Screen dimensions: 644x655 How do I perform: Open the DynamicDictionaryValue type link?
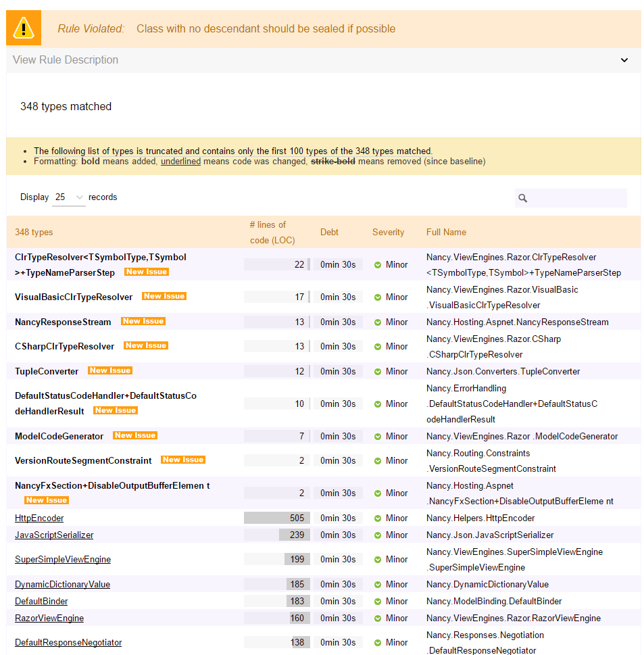62,585
